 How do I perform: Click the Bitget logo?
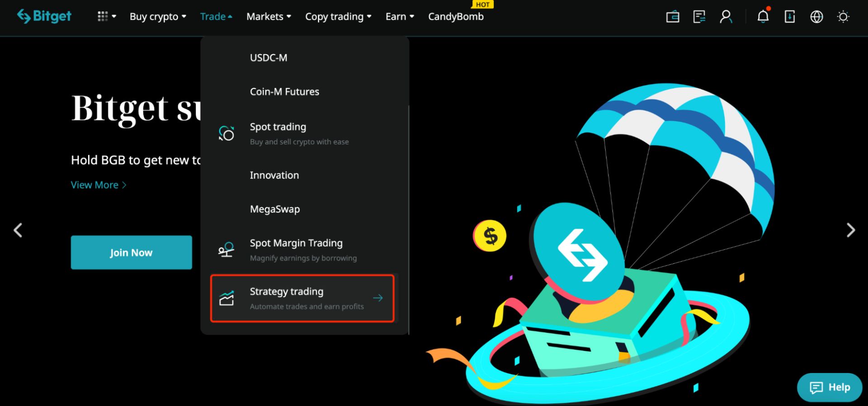[44, 16]
